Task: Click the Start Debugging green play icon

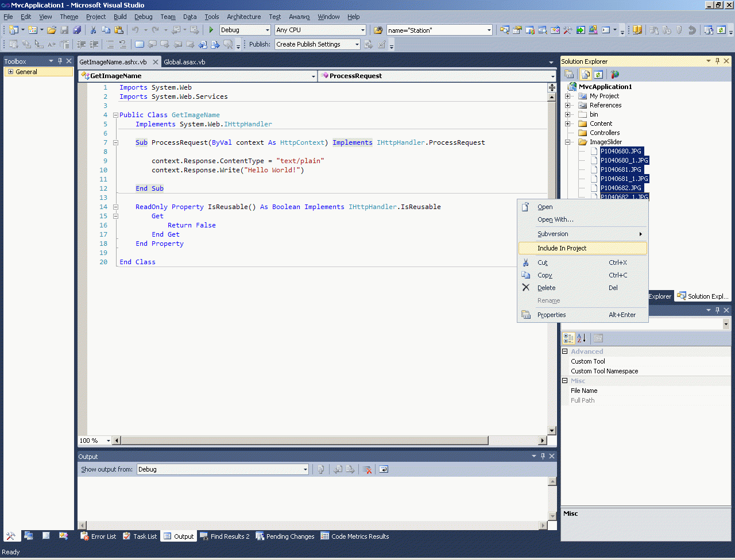Action: point(211,30)
